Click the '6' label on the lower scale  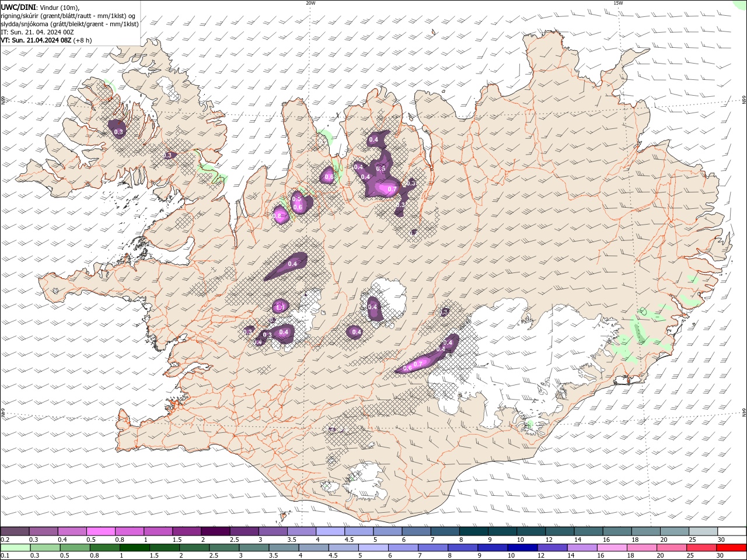coord(390,556)
